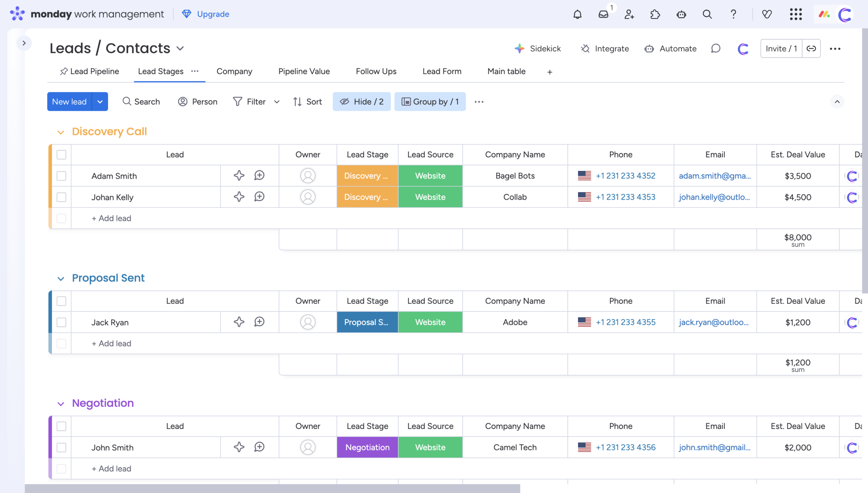Expand the Leads / Contacts board menu

[180, 48]
